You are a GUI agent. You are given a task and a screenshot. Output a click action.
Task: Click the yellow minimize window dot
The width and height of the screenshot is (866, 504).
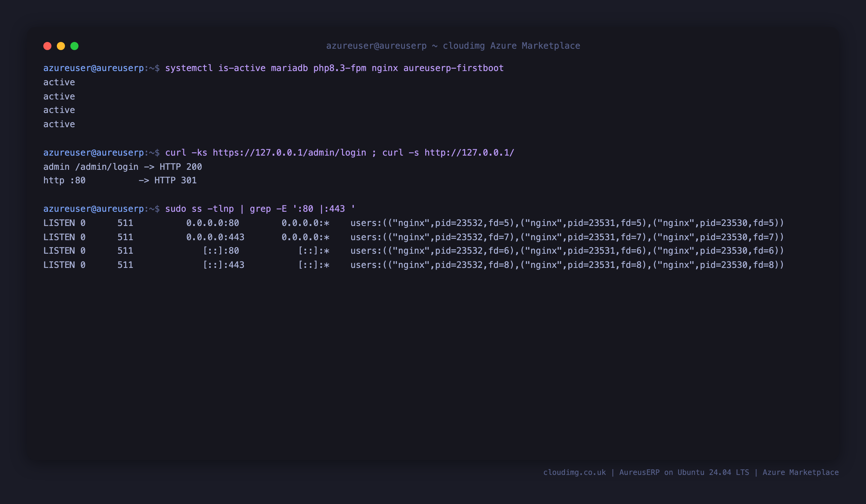tap(61, 46)
